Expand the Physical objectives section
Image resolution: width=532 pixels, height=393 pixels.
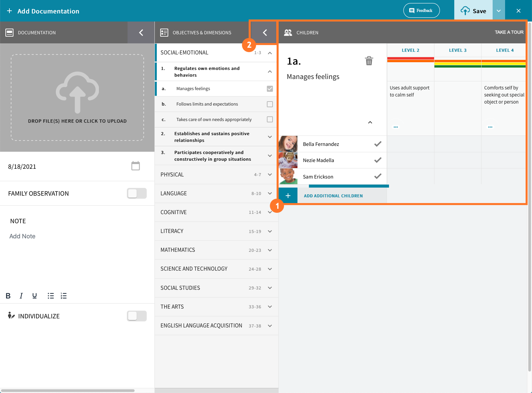(270, 174)
